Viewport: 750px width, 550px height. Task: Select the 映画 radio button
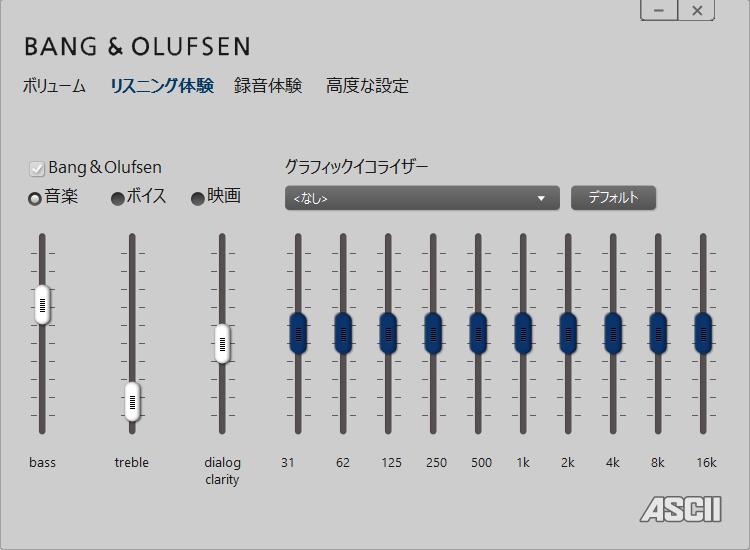click(x=198, y=198)
